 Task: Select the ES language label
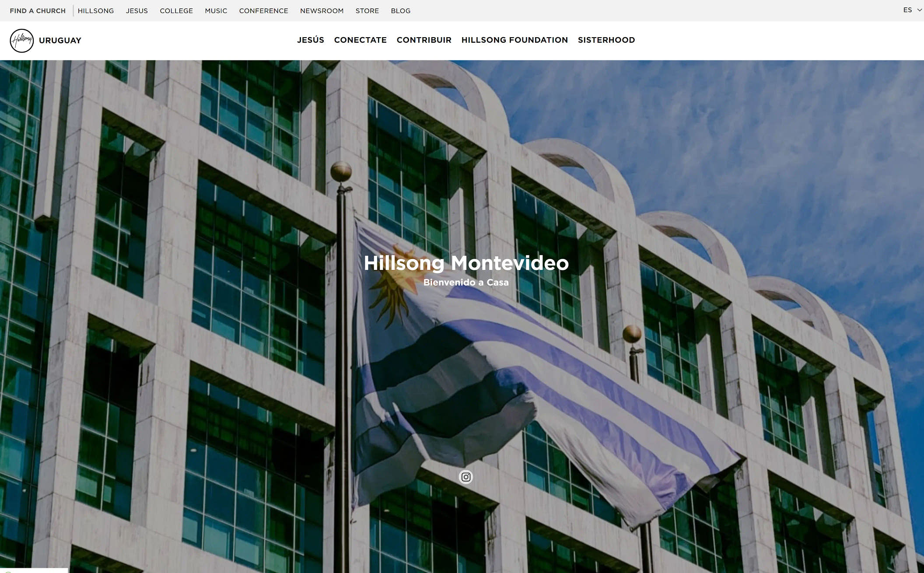907,10
